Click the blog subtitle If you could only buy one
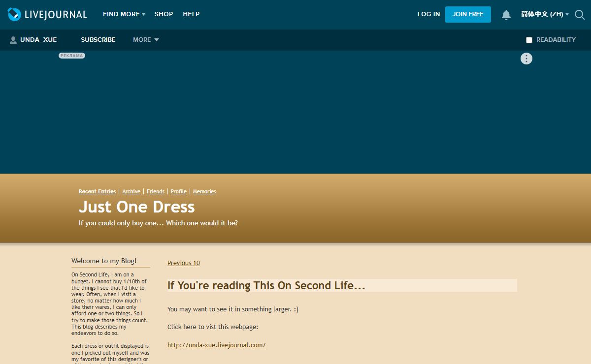 pyautogui.click(x=158, y=223)
